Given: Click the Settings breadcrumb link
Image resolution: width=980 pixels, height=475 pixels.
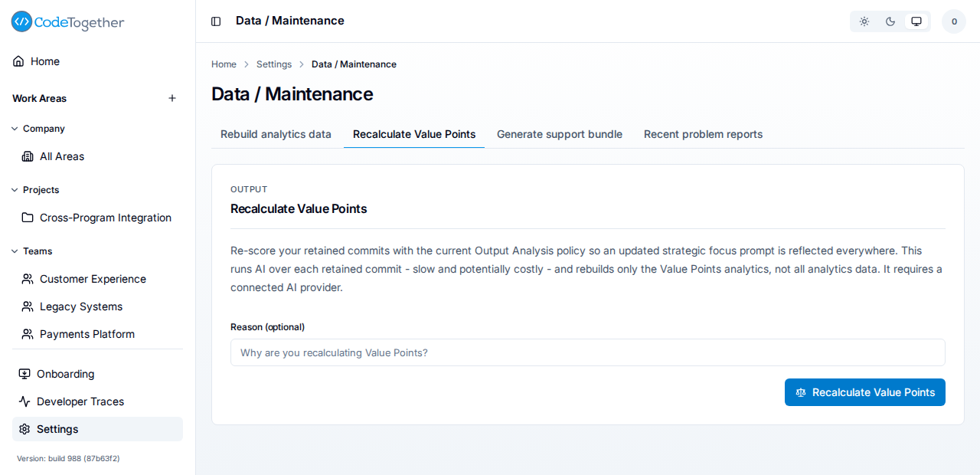Looking at the screenshot, I should pyautogui.click(x=274, y=64).
